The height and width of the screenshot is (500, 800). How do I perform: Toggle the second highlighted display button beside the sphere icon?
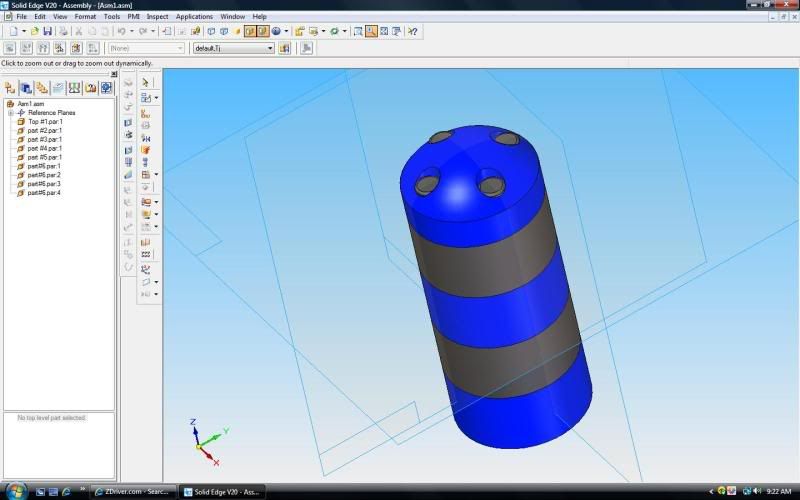(x=262, y=31)
